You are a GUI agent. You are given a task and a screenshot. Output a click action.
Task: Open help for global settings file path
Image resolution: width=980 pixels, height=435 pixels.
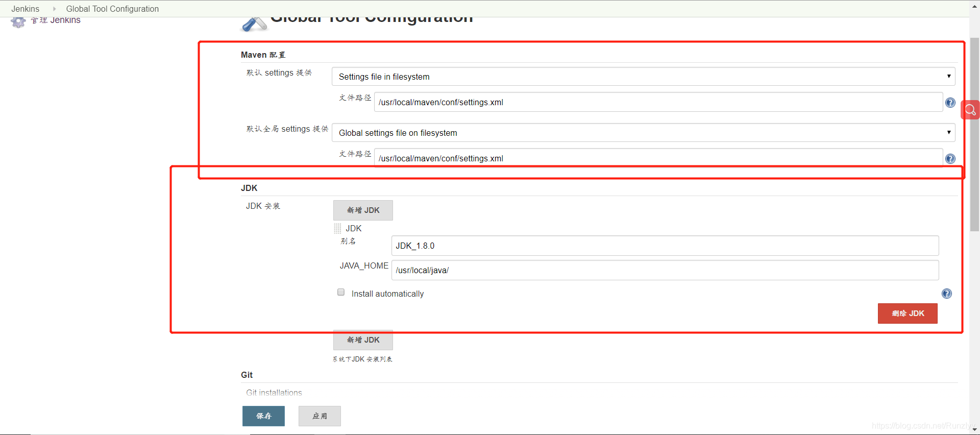pos(950,159)
